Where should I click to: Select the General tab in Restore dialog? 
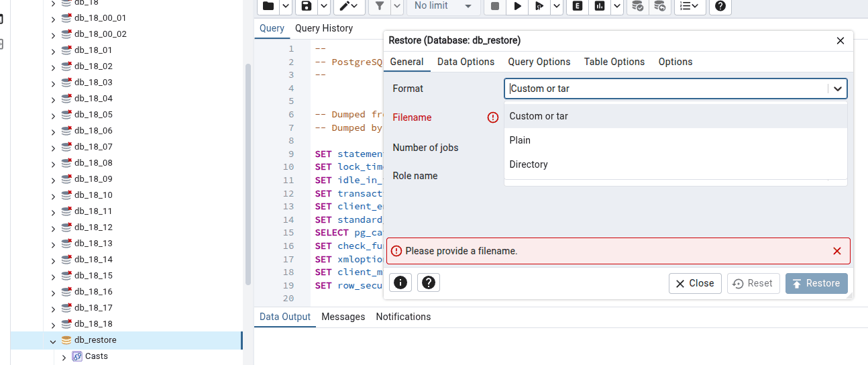pyautogui.click(x=407, y=62)
